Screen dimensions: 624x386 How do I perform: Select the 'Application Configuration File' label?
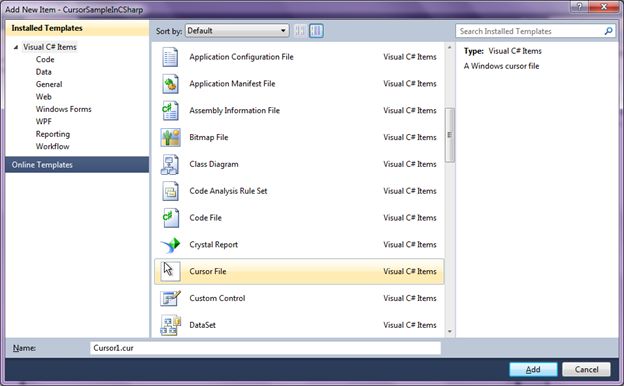(241, 57)
